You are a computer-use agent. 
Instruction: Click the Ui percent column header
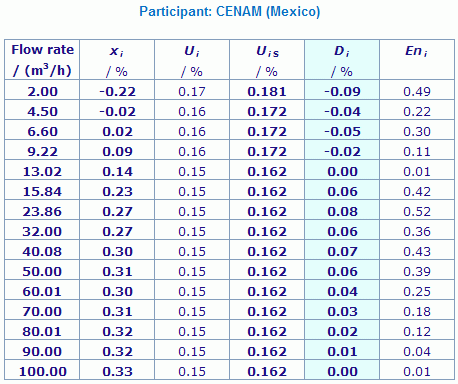[x=192, y=60]
